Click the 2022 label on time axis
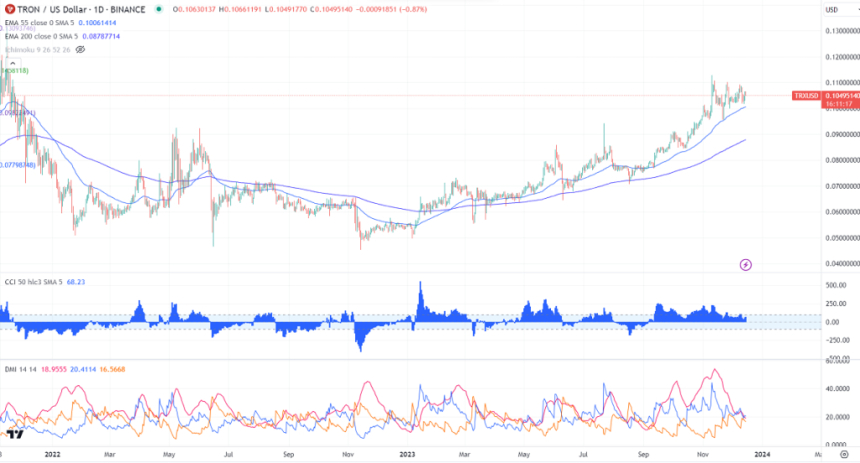The width and height of the screenshot is (860, 463). pyautogui.click(x=53, y=455)
